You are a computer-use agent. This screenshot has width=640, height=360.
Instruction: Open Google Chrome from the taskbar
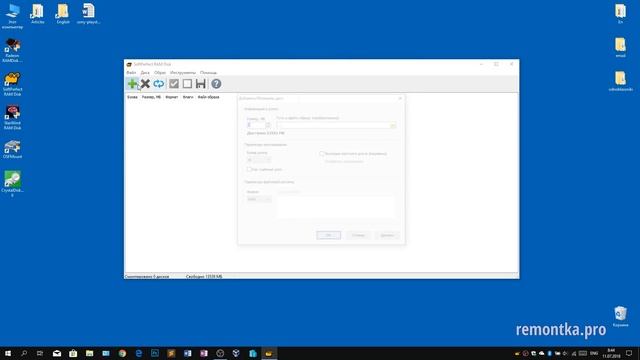pyautogui.click(x=122, y=353)
